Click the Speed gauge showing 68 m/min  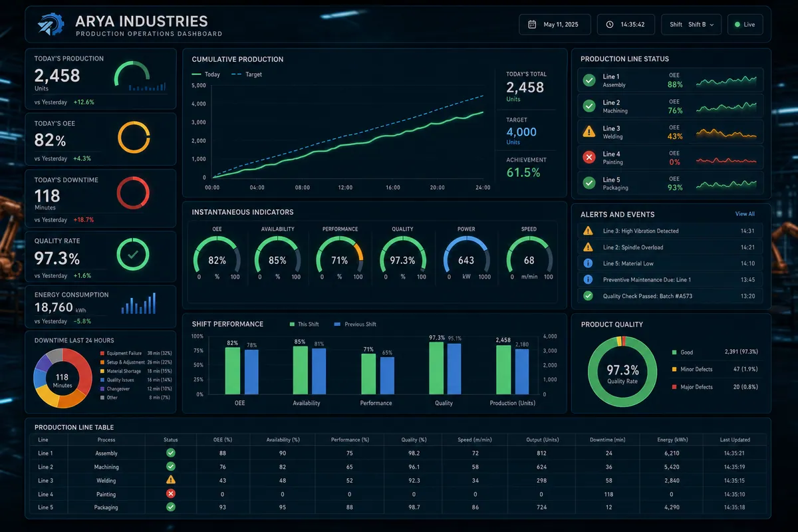(x=529, y=257)
